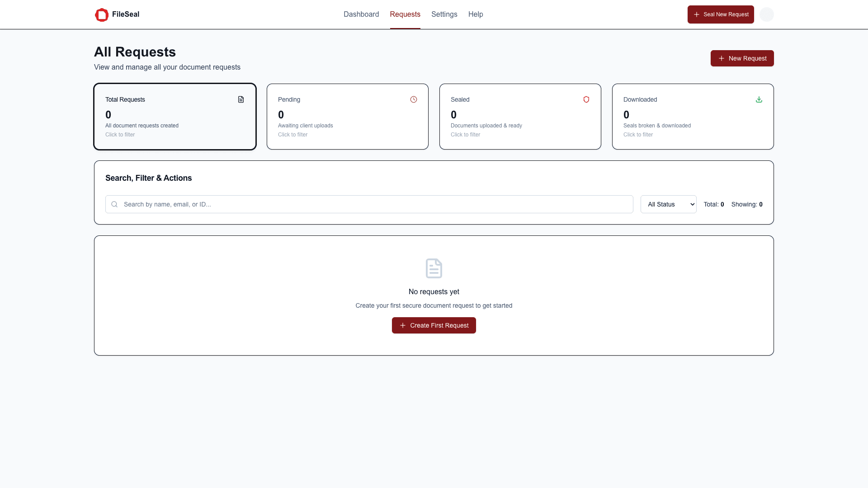Open the All Status dropdown
This screenshot has width=868, height=488.
tap(669, 204)
